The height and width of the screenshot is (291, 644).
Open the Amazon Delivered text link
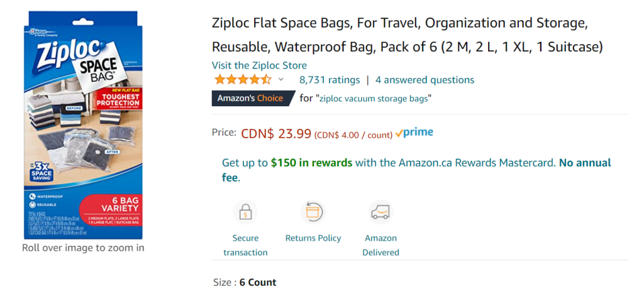tap(380, 245)
